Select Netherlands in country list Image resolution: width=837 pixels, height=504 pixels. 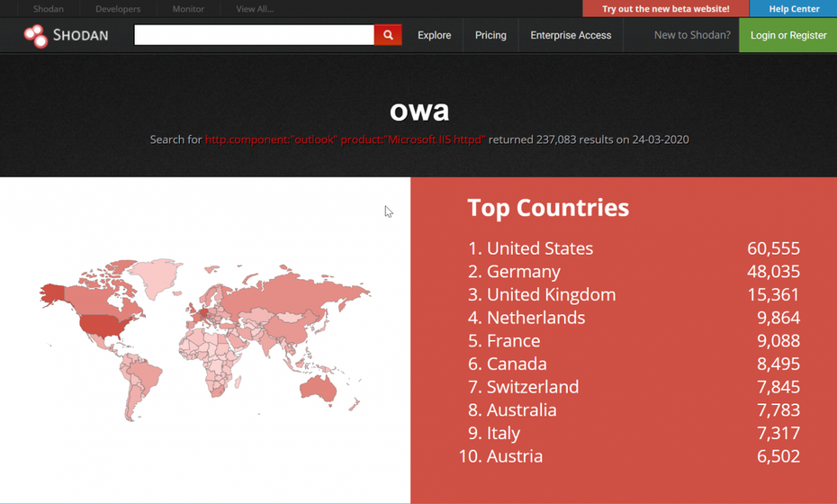[535, 318]
